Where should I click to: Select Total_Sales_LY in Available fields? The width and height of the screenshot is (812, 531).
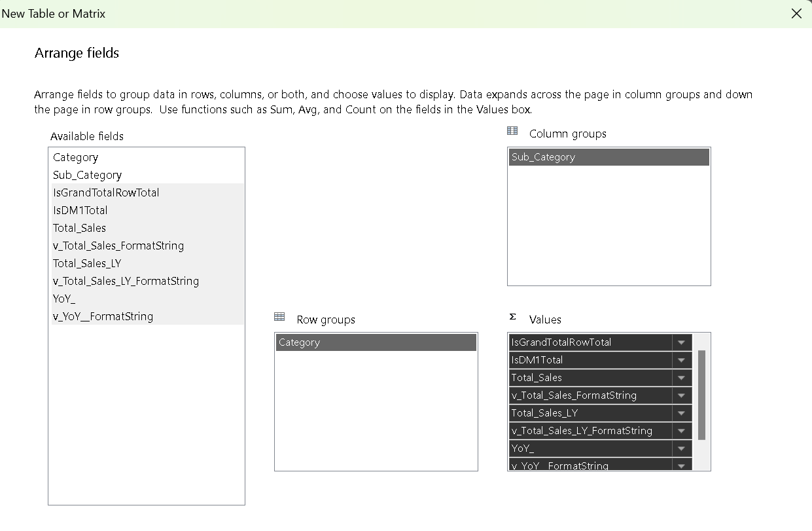(88, 264)
